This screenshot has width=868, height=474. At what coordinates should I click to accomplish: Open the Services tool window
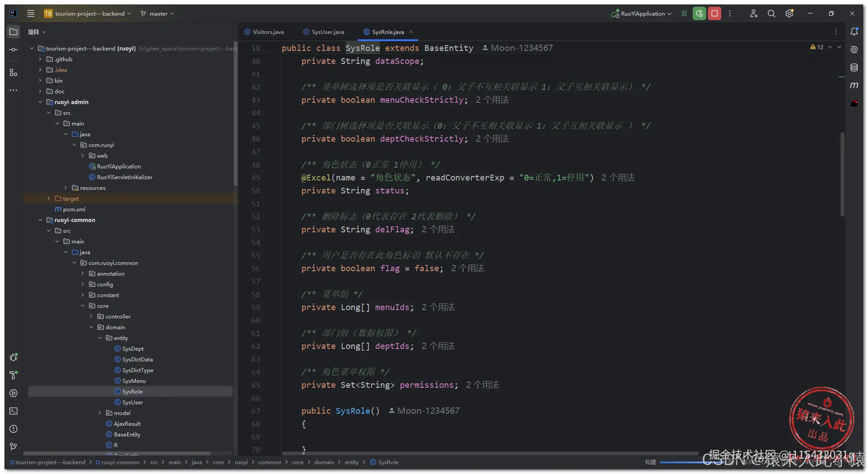tap(13, 393)
